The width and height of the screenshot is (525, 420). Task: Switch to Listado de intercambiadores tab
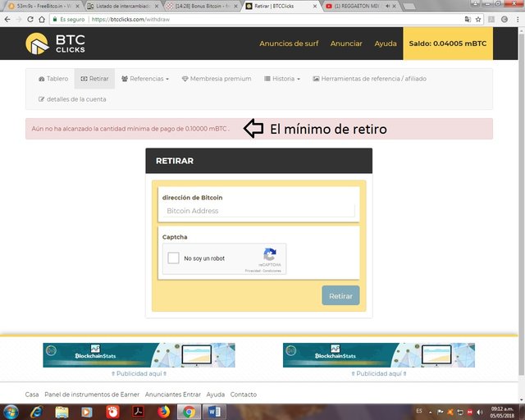coord(122,6)
